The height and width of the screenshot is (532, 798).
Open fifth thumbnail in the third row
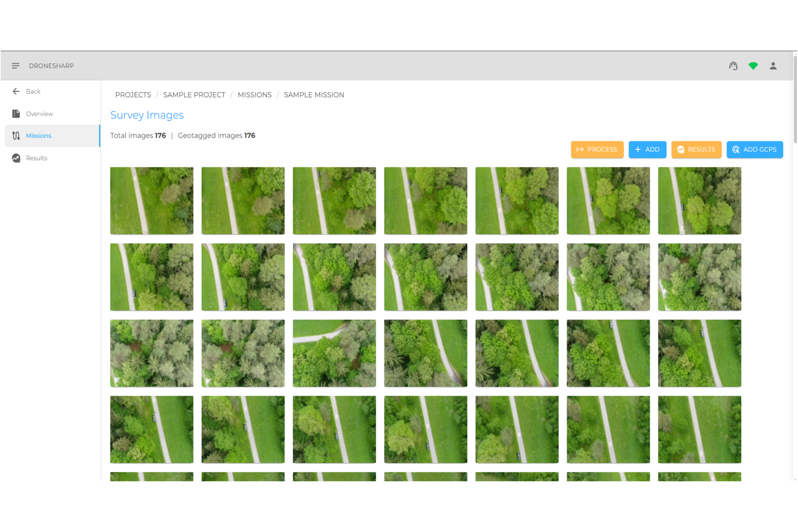pos(517,353)
